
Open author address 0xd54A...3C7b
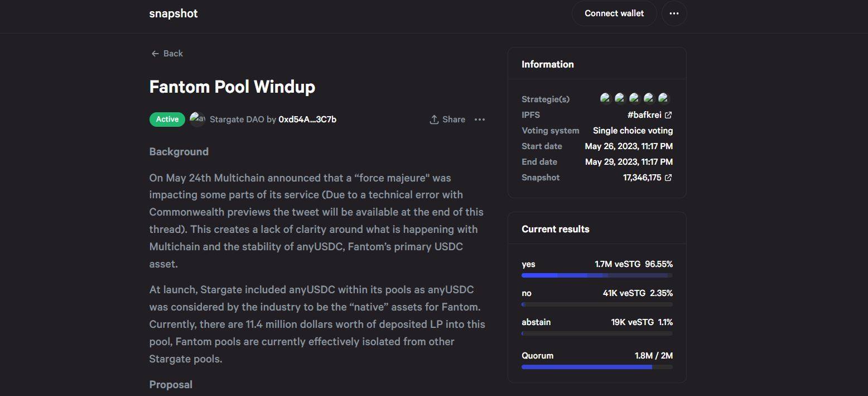coord(307,120)
